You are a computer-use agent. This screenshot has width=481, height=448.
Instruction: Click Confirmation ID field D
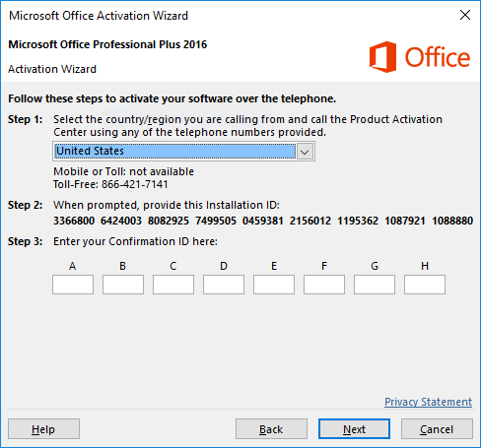224,285
